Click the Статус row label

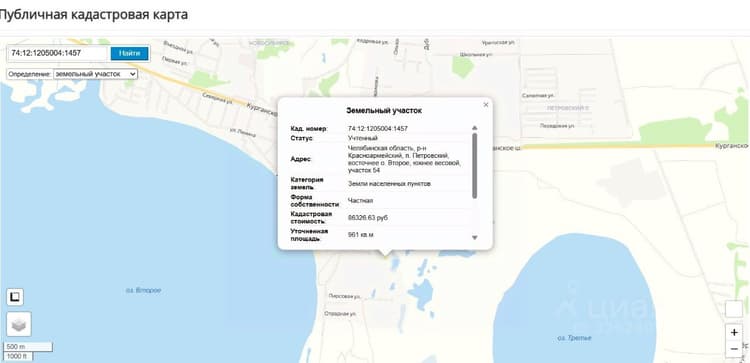[301, 138]
